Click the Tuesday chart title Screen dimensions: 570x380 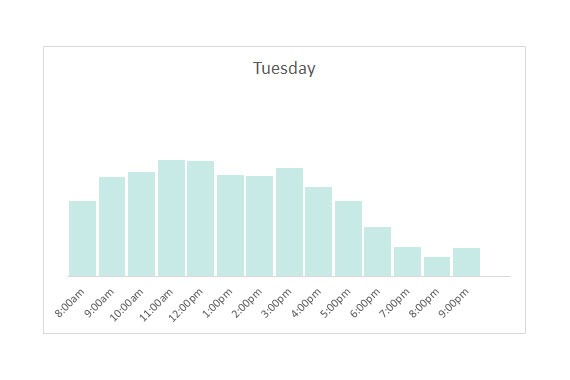click(x=284, y=68)
